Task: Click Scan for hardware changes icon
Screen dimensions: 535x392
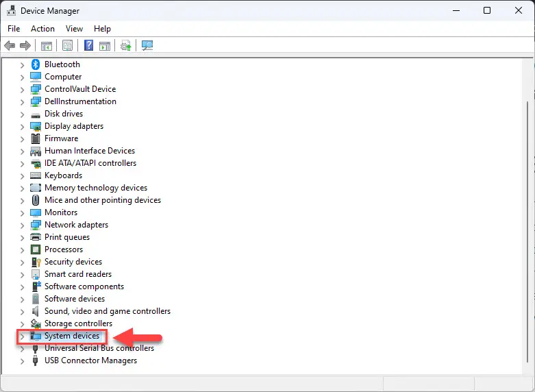Action: pyautogui.click(x=147, y=45)
